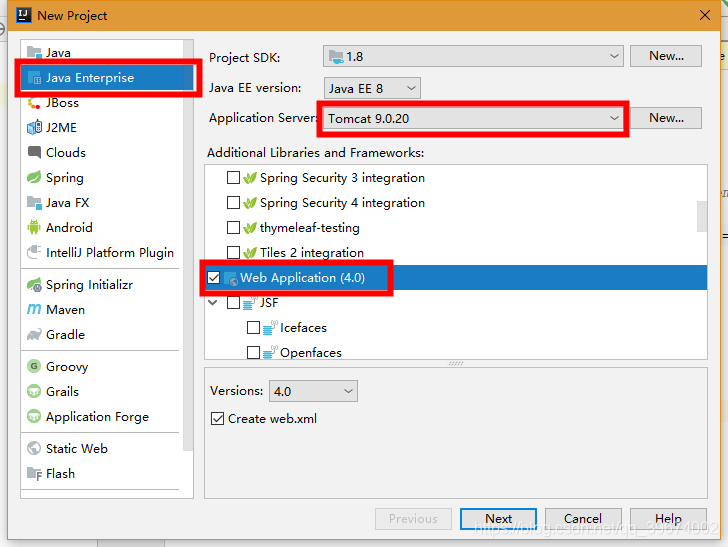Check the Tiles 2 integration checkbox

coord(233,253)
